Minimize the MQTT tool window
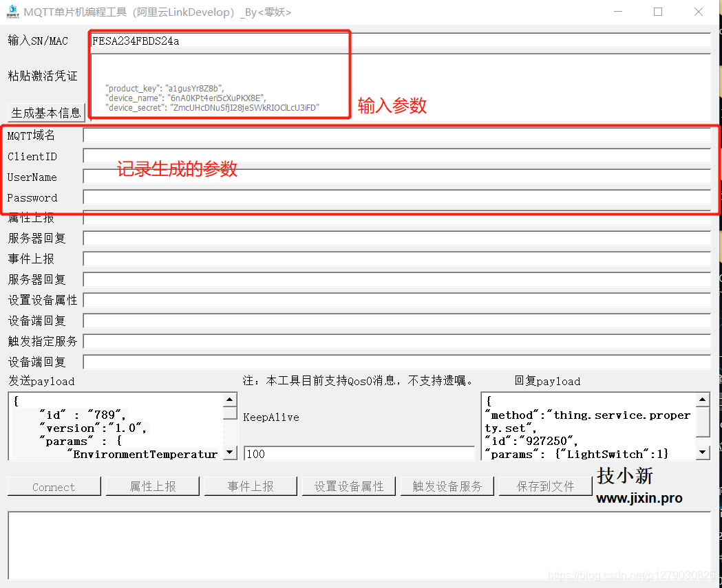This screenshot has height=588, width=722. (618, 12)
